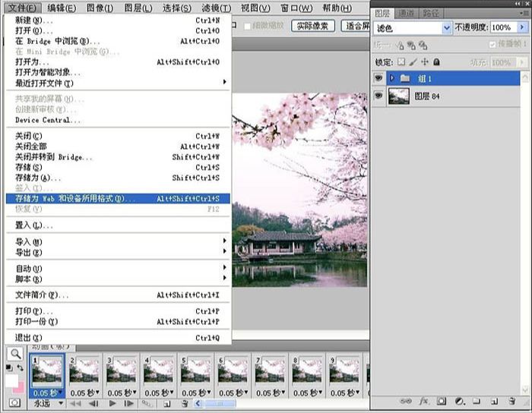Go to the previous animation frame
Viewport: 532px width, 413px height.
tap(93, 404)
